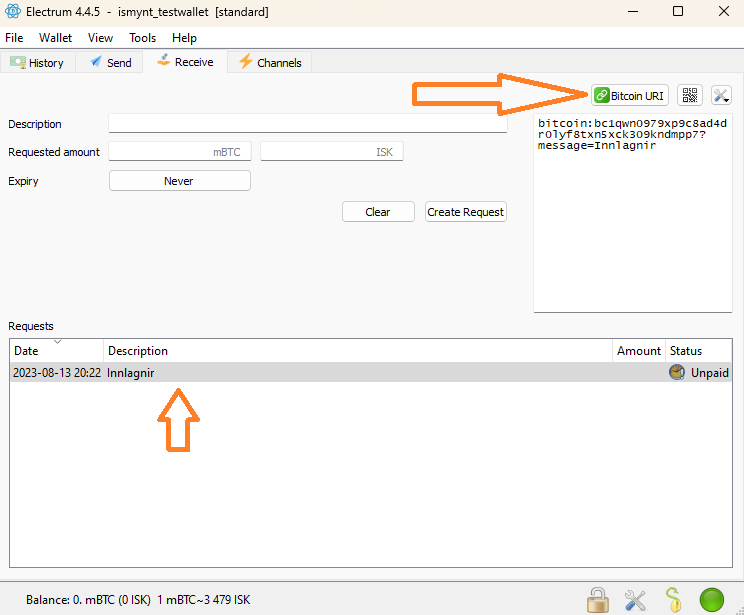Click the unpaid clock status icon
This screenshot has width=744, height=615.
[x=677, y=373]
